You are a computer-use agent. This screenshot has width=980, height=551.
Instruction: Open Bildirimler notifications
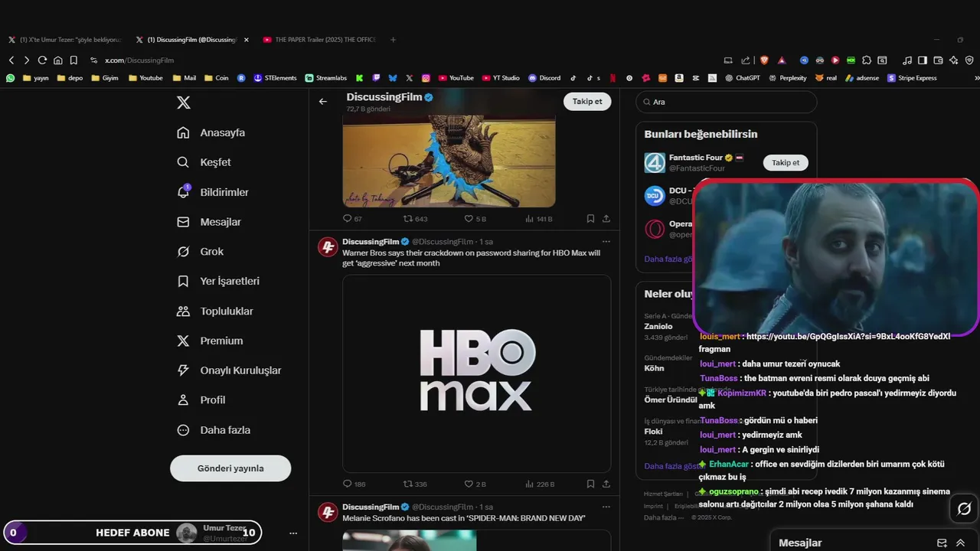(213, 192)
